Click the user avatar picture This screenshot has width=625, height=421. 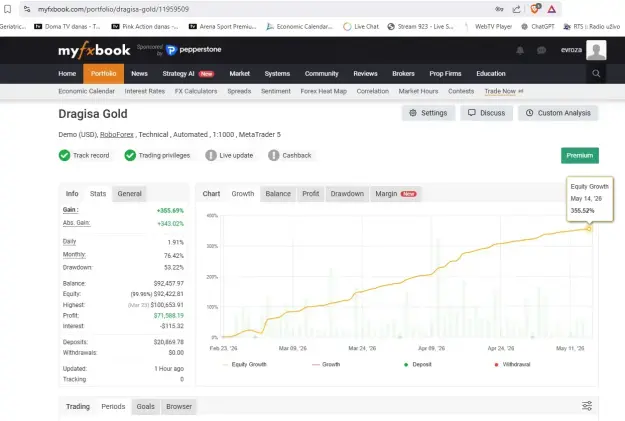tap(596, 50)
